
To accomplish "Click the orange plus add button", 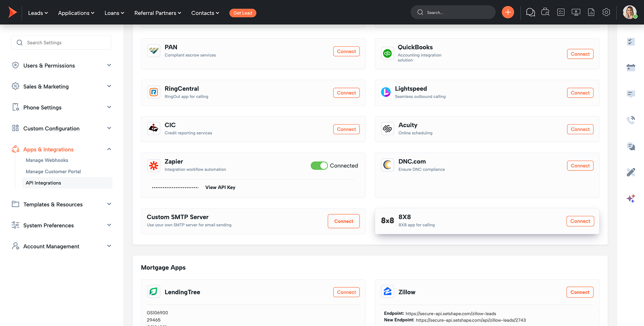I will click(508, 13).
